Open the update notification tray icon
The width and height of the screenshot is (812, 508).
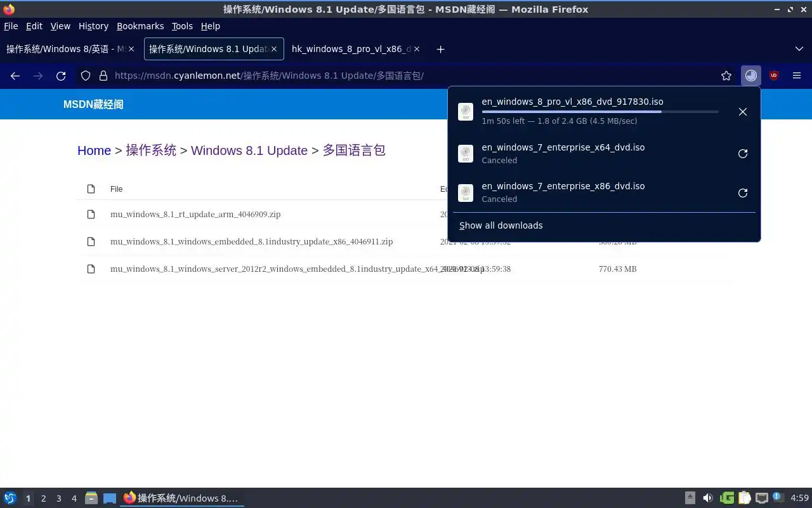point(778,498)
